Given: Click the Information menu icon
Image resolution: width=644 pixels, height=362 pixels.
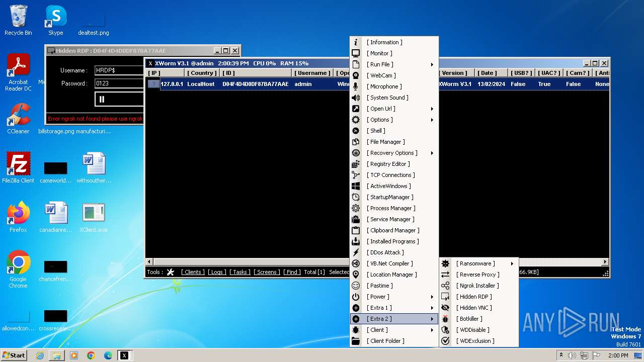Looking at the screenshot, I should [x=356, y=42].
